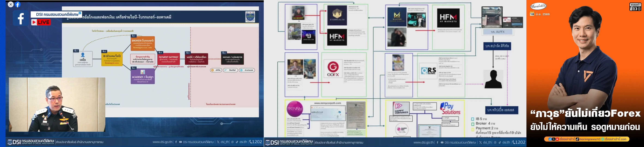
Task: Click the ข้อกฎหมายสำคัญ legal note box
Action: 142,59
